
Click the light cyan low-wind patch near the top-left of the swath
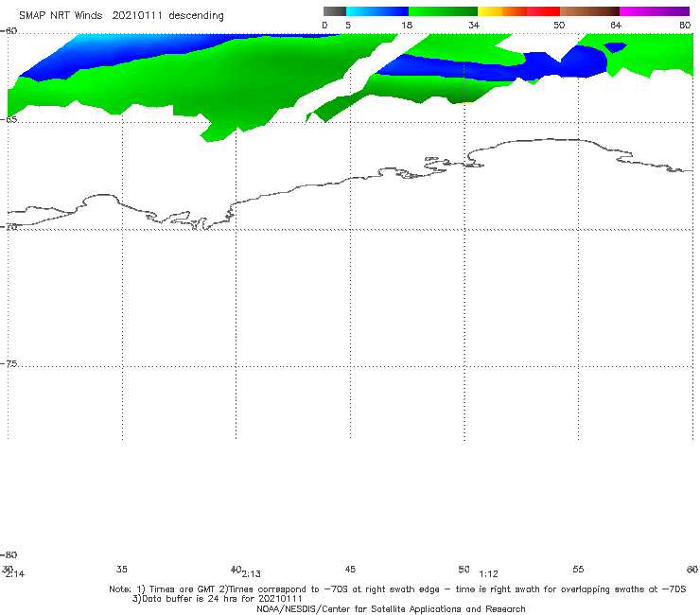[96, 42]
